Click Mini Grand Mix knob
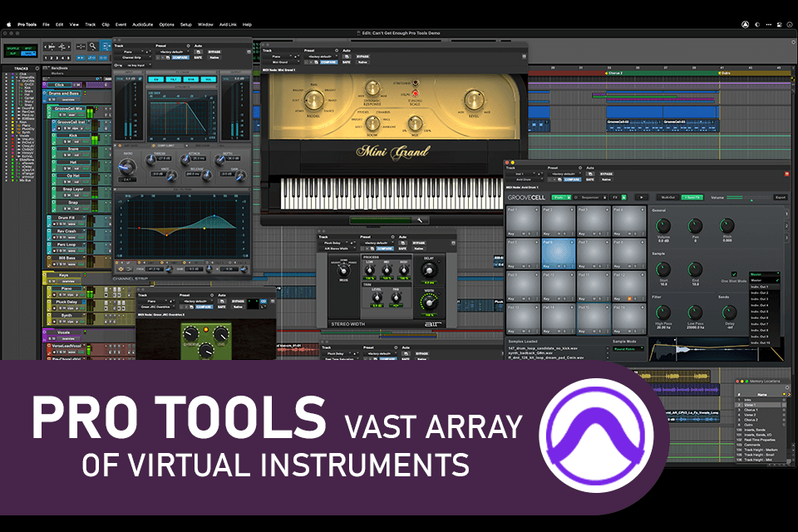The width and height of the screenshot is (798, 532). coord(416,123)
